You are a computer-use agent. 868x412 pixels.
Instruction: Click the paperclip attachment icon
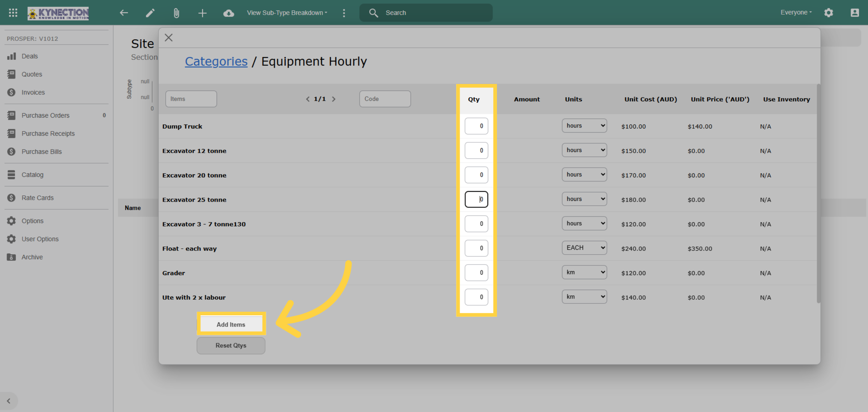tap(176, 13)
